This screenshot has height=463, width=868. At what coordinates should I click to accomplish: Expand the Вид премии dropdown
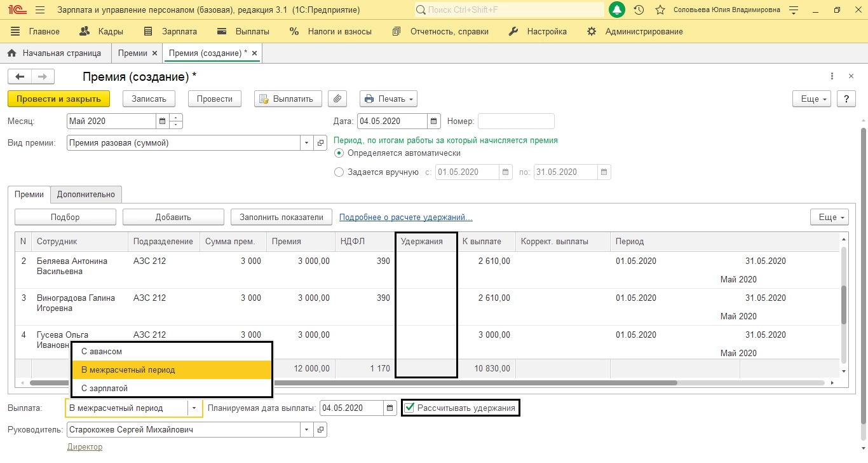click(x=307, y=143)
